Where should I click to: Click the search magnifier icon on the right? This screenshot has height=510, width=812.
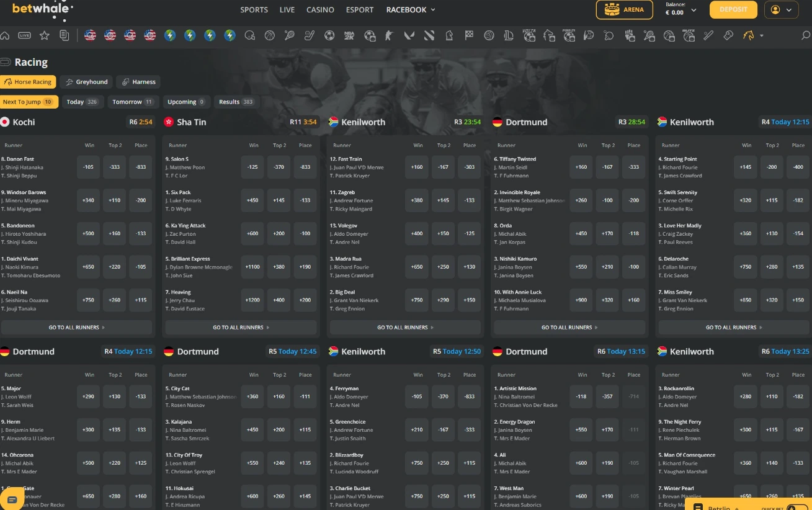pyautogui.click(x=805, y=35)
